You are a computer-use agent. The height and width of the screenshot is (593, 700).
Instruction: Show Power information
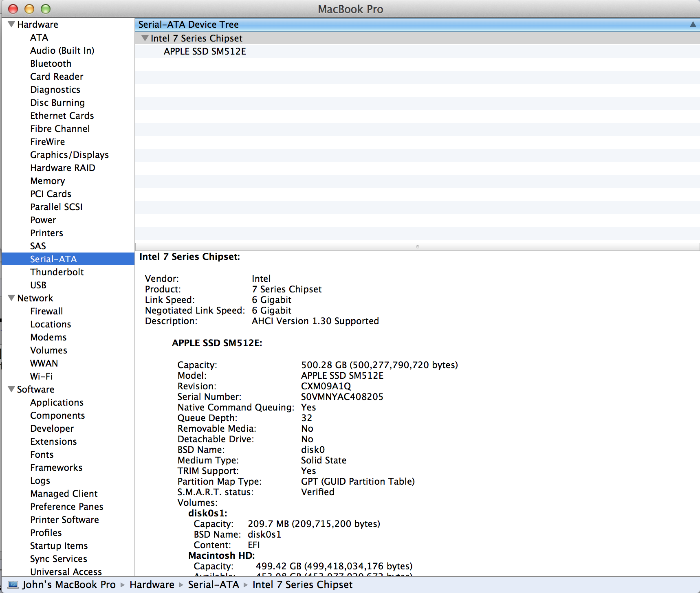click(x=43, y=220)
